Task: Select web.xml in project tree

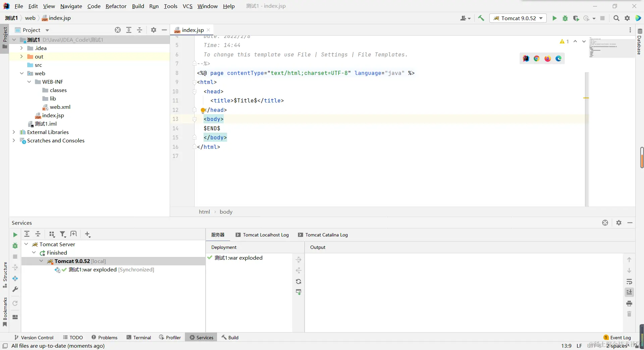Action: click(60, 107)
